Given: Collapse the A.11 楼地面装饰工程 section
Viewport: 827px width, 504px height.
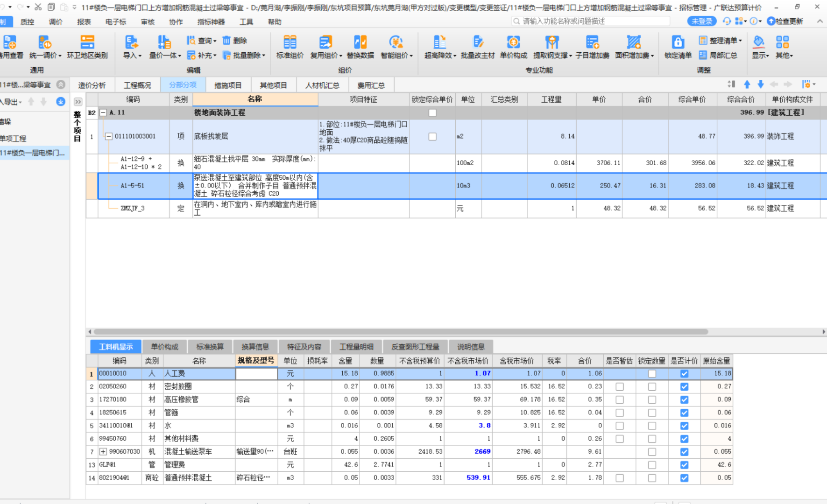Looking at the screenshot, I should 103,113.
